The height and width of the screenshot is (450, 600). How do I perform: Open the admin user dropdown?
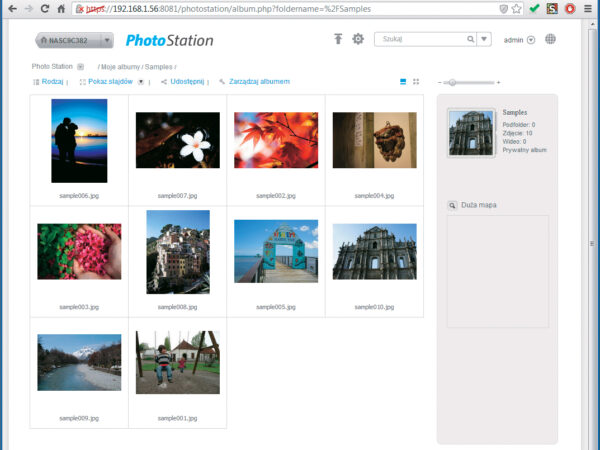531,40
